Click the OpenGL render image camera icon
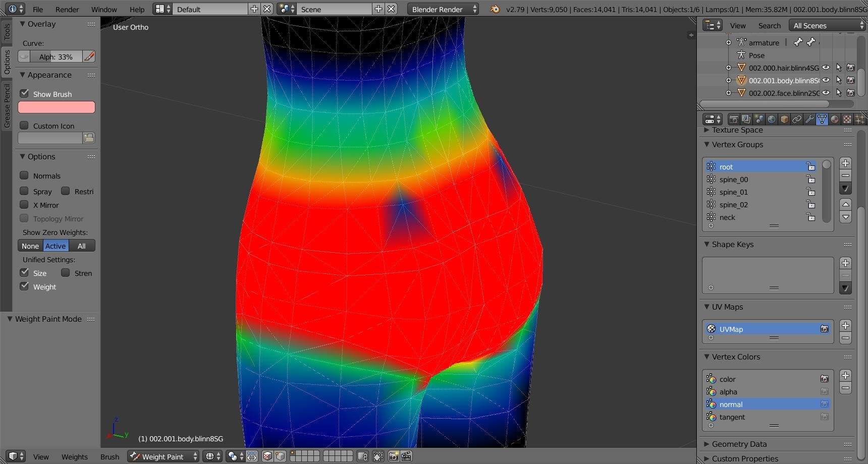Screen dimensions: 868x464 click(394, 456)
